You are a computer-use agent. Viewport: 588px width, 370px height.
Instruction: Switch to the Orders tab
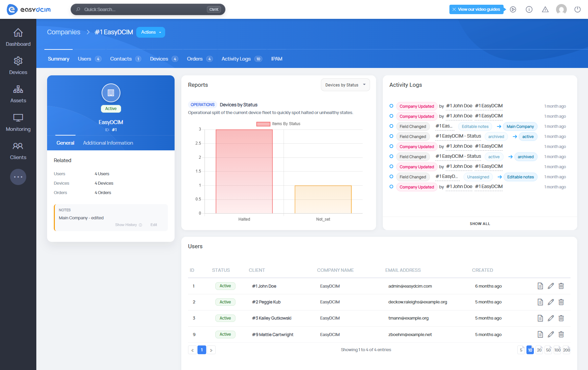200,59
